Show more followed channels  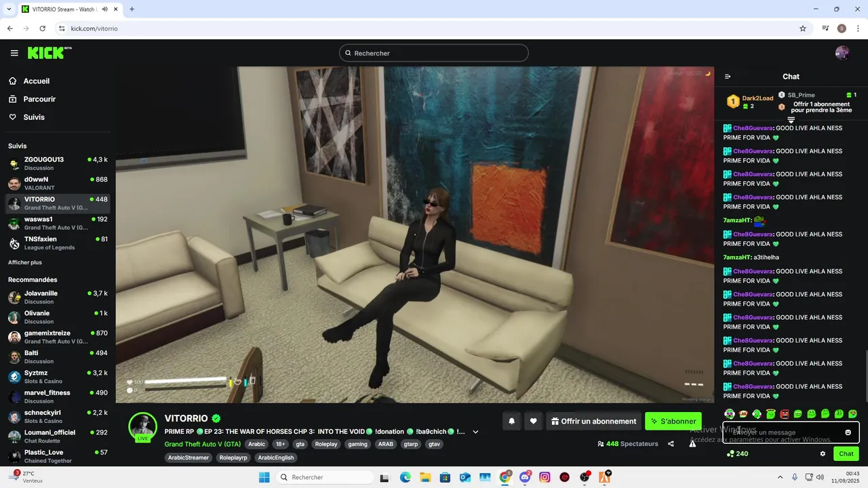(25, 262)
